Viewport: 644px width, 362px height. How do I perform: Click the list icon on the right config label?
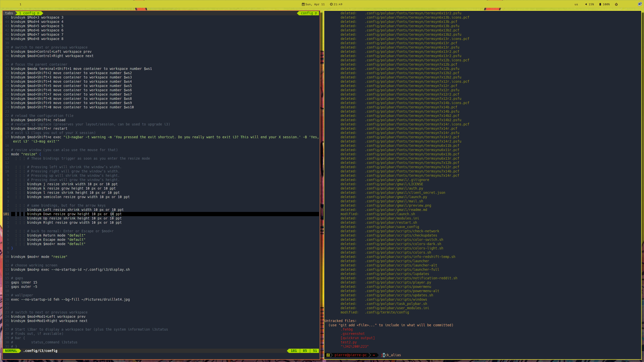pos(316,13)
